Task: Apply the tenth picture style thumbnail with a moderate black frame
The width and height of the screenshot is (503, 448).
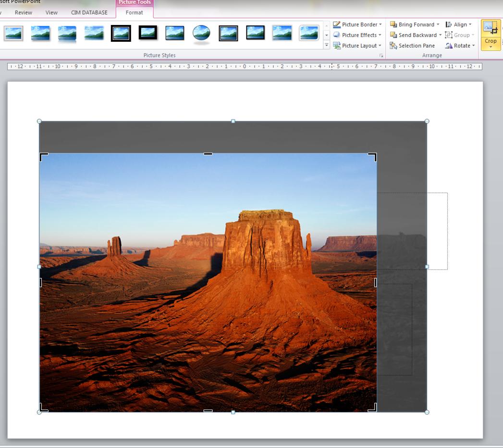Action: tap(256, 33)
